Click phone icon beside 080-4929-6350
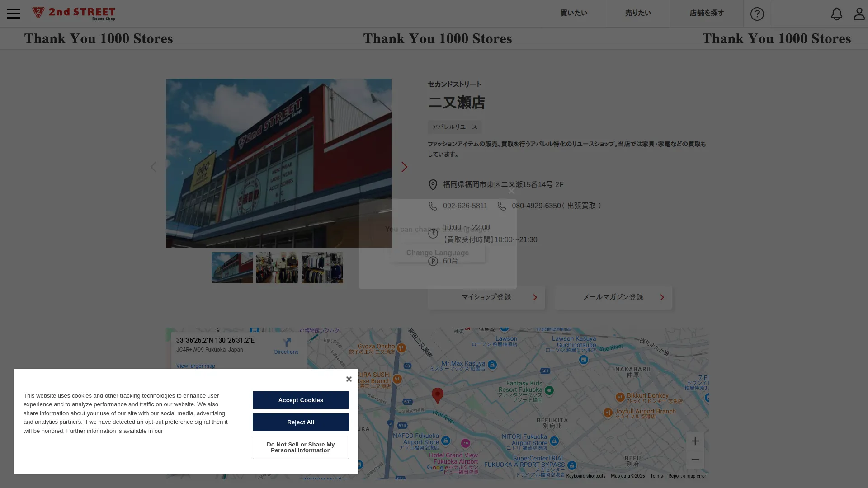This screenshot has width=868, height=488. (501, 206)
